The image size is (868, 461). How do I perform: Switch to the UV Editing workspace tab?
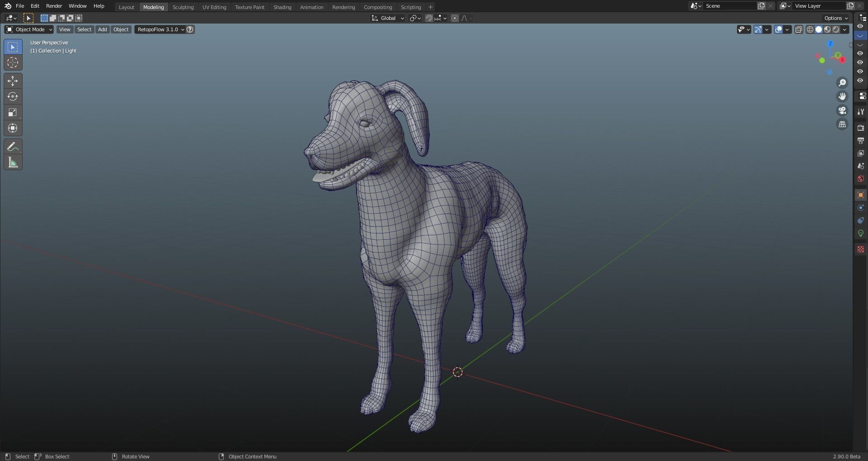pos(214,7)
